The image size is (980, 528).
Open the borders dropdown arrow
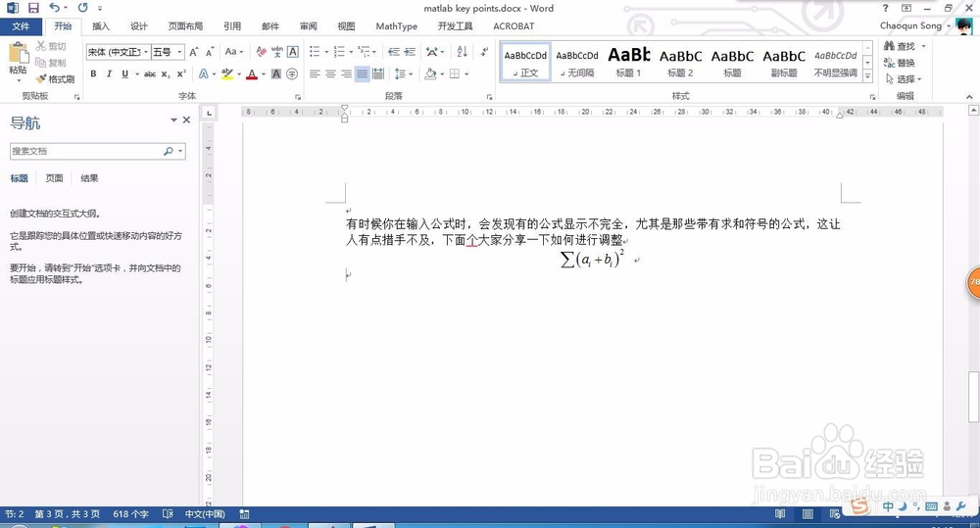[x=466, y=73]
